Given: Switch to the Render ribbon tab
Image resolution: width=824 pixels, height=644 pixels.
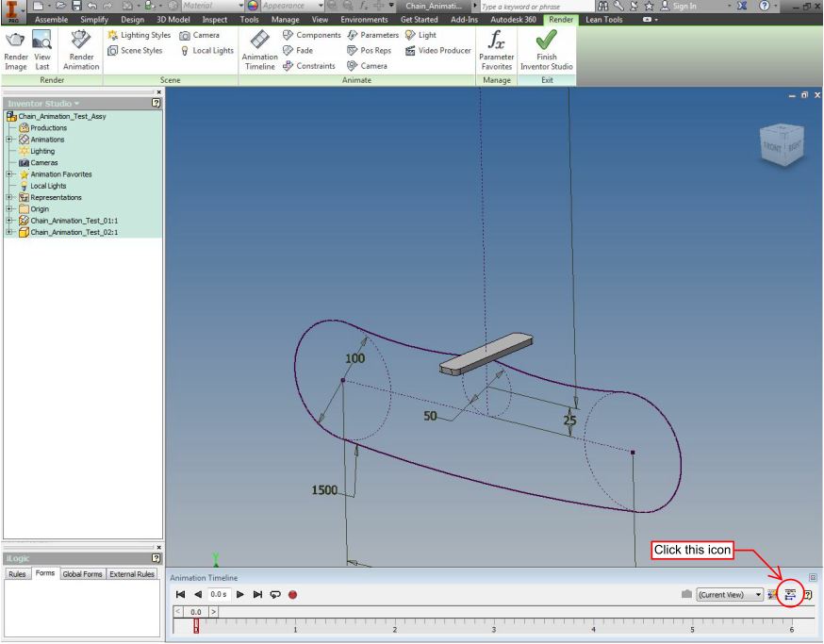Looking at the screenshot, I should tap(561, 19).
